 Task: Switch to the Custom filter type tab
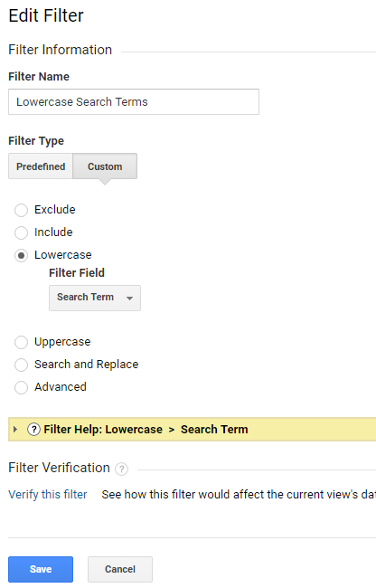(x=105, y=166)
